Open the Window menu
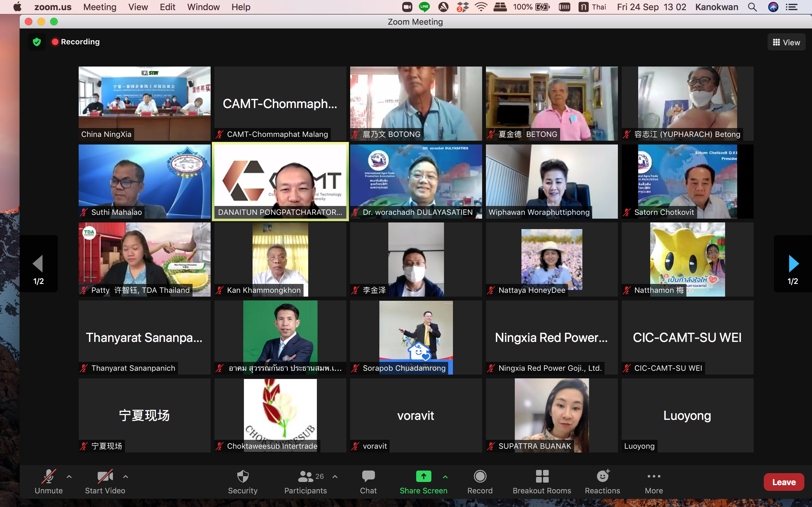812x507 pixels. tap(203, 7)
